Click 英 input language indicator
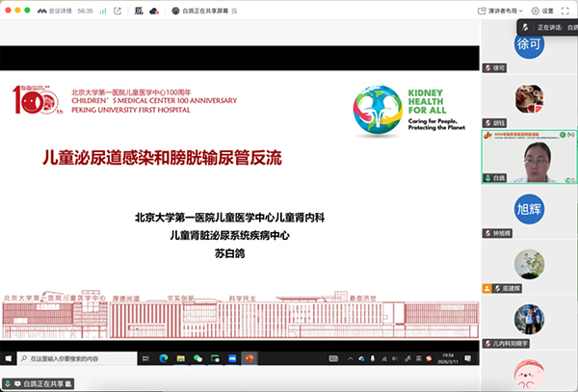Screen dimensions: 578x392 (419, 358)
